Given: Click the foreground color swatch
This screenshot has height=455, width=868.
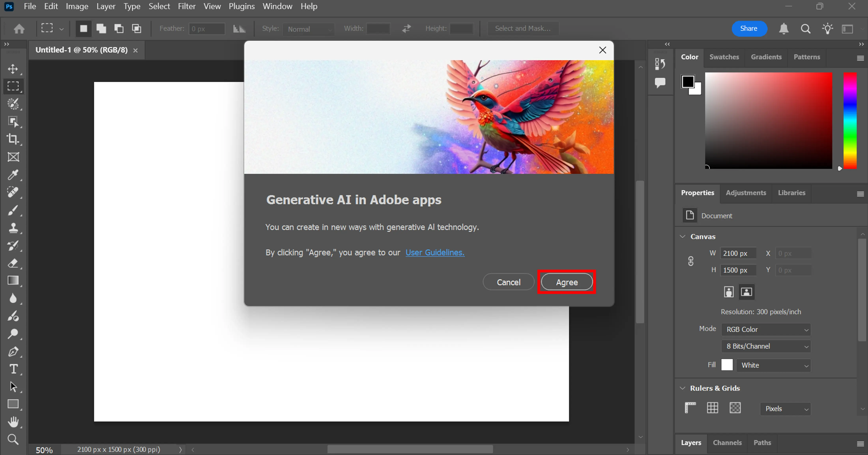Looking at the screenshot, I should coord(688,82).
